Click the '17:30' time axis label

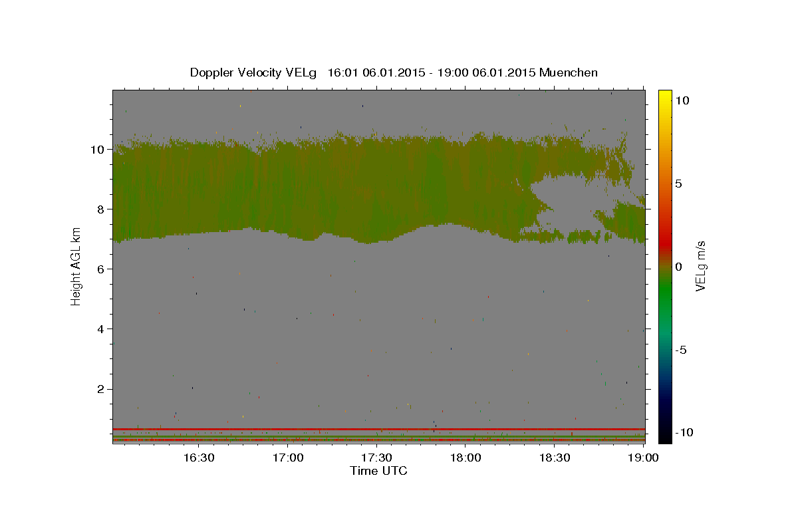(x=376, y=458)
